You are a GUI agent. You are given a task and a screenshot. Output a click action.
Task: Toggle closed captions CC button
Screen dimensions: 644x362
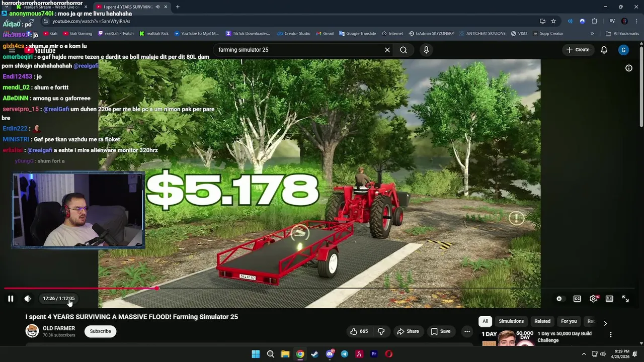point(577,299)
